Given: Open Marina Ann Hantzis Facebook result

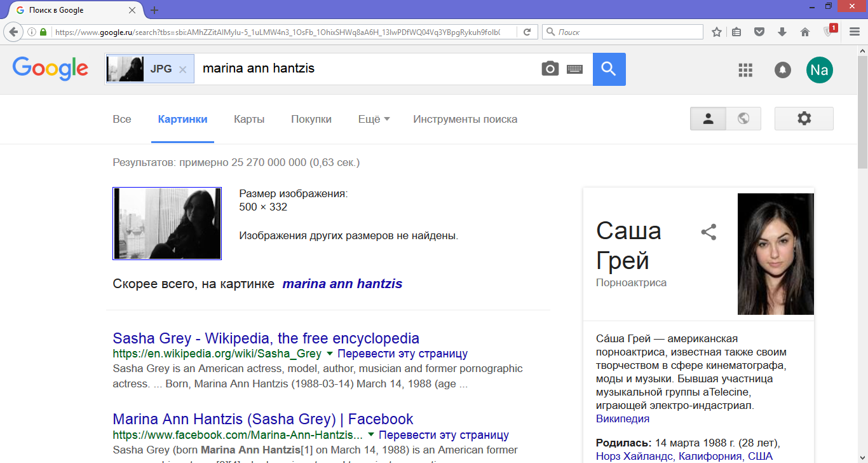Looking at the screenshot, I should [x=263, y=419].
